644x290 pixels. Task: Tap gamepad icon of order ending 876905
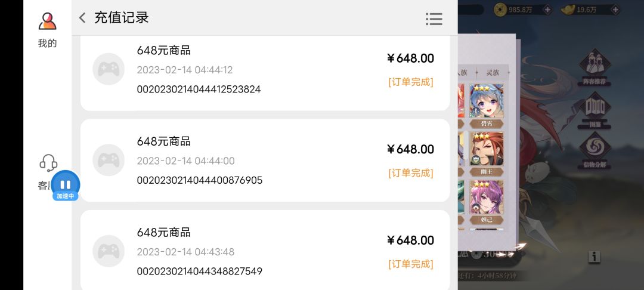109,160
